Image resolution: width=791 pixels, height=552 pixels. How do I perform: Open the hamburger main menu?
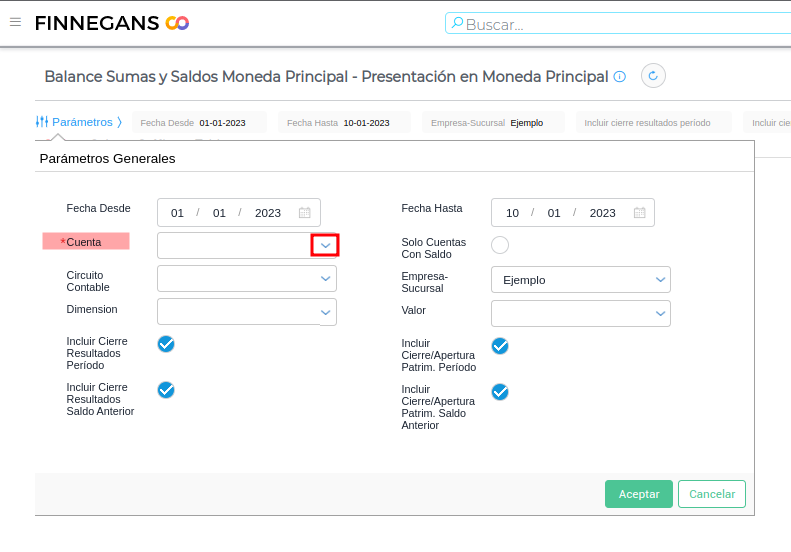click(15, 22)
